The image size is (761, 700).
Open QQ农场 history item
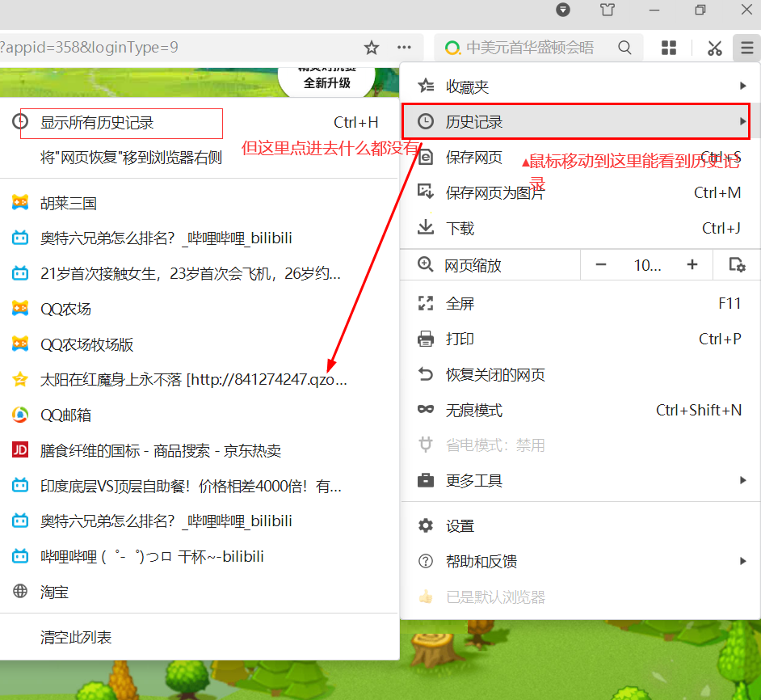[199, 309]
